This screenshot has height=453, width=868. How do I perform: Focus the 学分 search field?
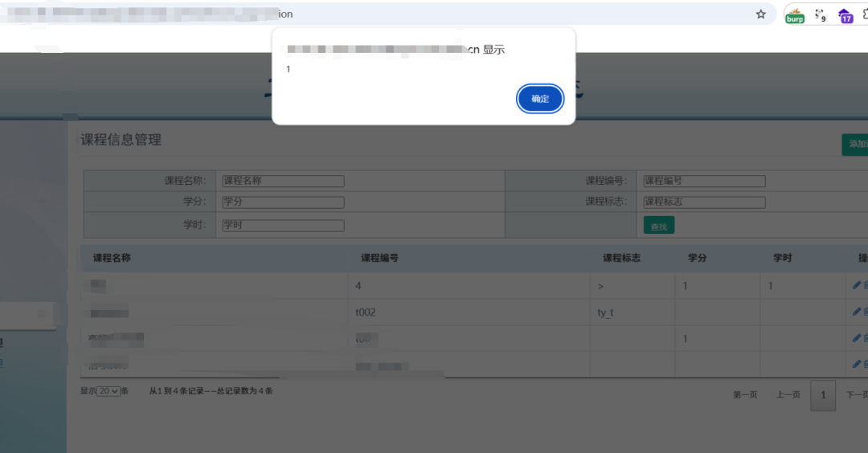click(283, 202)
